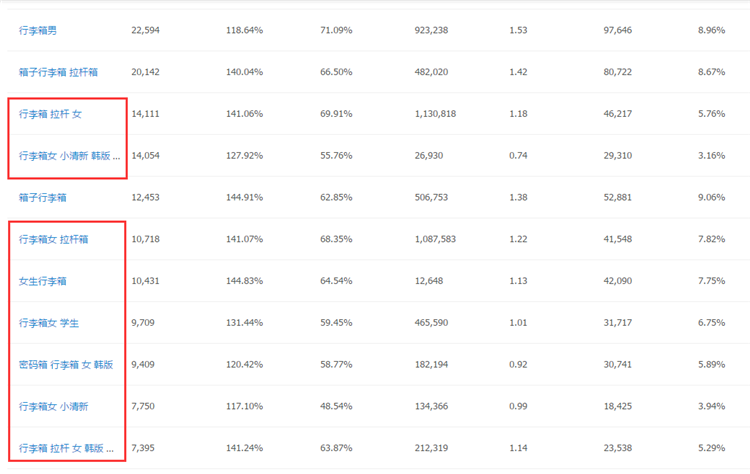Click the 箱子行李箱 keyword with 12,453 searches
The height and width of the screenshot is (474, 750).
tap(43, 198)
